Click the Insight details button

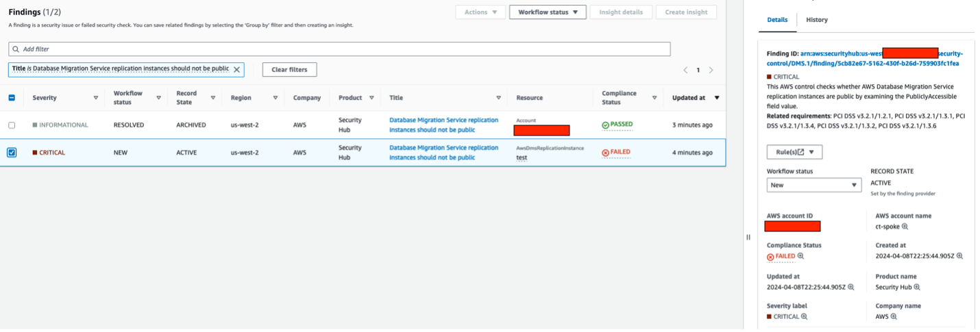[x=621, y=12]
